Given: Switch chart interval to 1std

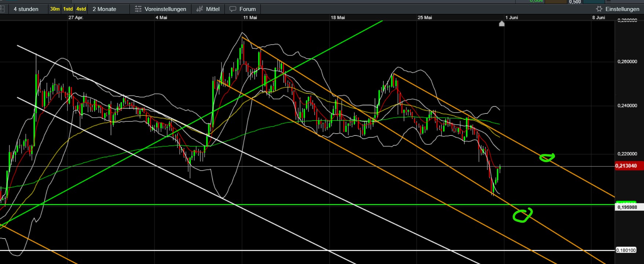Looking at the screenshot, I should click(x=68, y=9).
